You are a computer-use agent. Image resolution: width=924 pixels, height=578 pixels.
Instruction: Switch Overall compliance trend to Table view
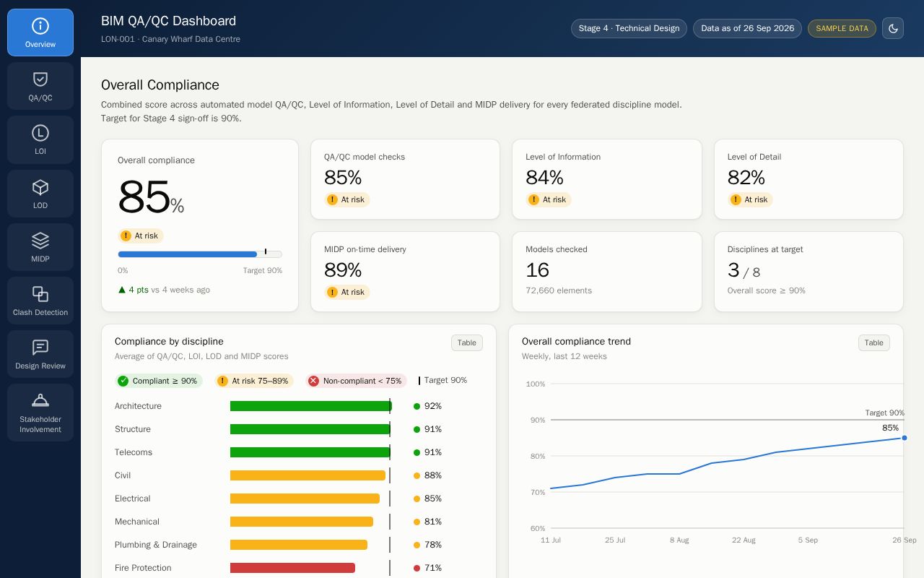coord(874,342)
